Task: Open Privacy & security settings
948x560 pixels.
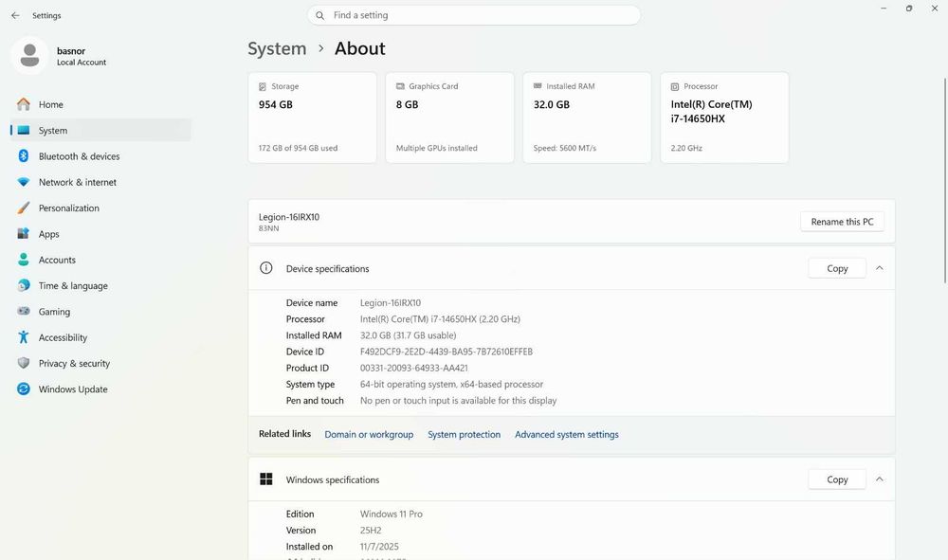Action: coord(101,363)
